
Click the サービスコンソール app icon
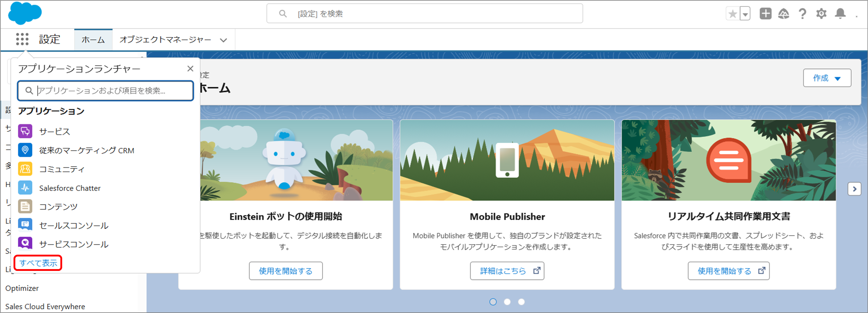[25, 244]
